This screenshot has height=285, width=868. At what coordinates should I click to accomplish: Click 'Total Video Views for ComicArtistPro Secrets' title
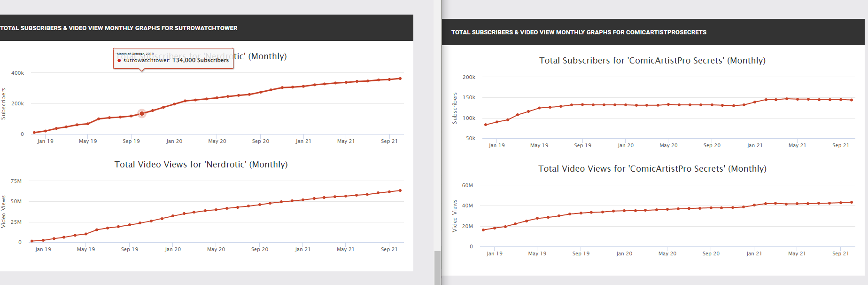pyautogui.click(x=652, y=169)
